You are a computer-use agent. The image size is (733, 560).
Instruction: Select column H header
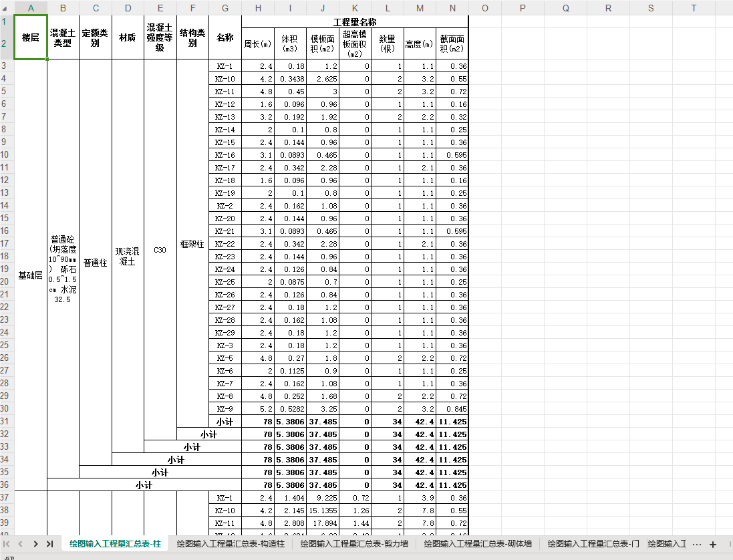258,8
